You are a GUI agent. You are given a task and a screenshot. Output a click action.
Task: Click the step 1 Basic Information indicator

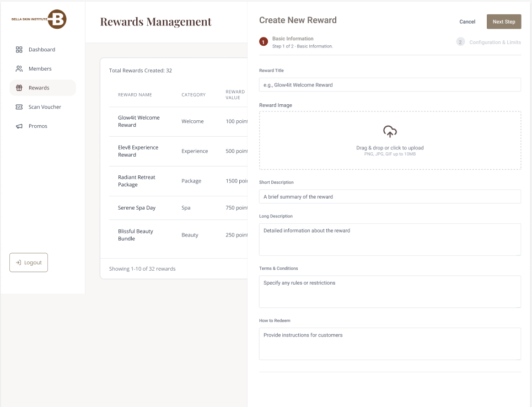tap(263, 41)
